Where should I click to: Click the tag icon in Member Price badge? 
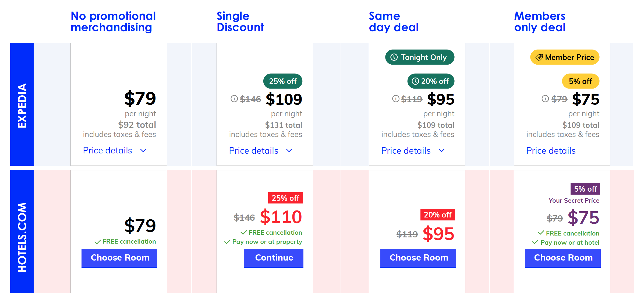click(539, 57)
